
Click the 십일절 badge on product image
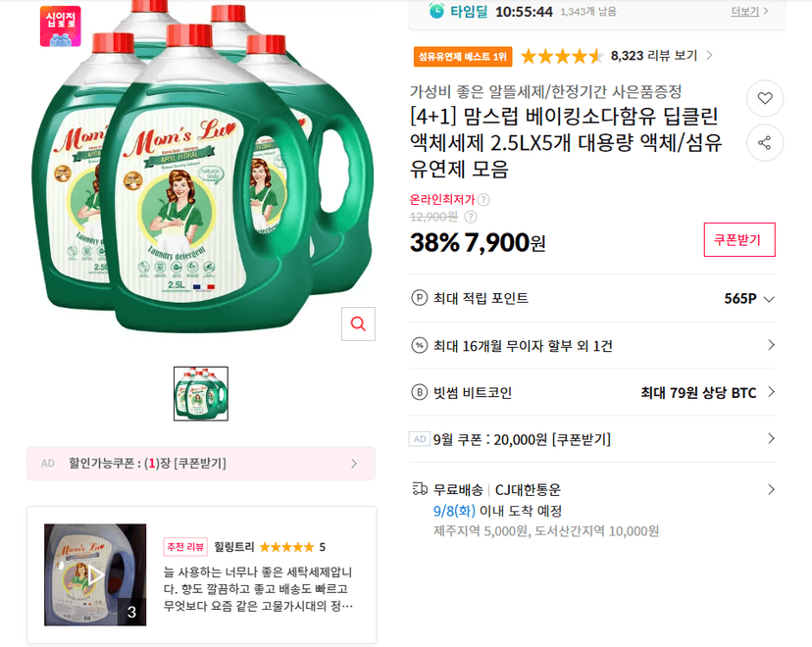tap(61, 26)
